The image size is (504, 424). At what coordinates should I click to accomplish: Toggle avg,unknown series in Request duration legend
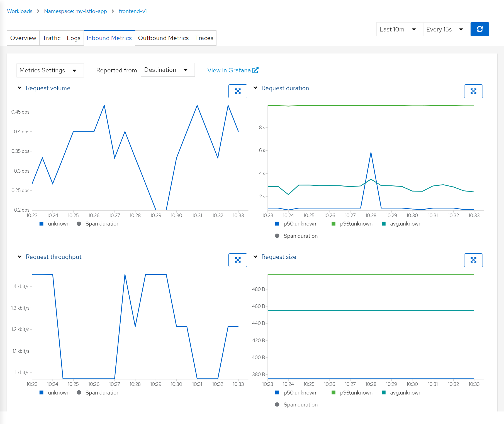(401, 224)
